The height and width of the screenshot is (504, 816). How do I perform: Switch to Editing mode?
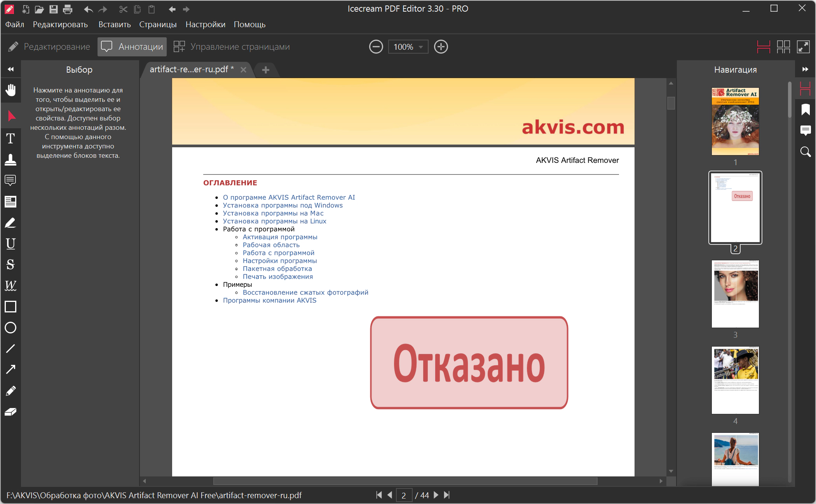49,47
